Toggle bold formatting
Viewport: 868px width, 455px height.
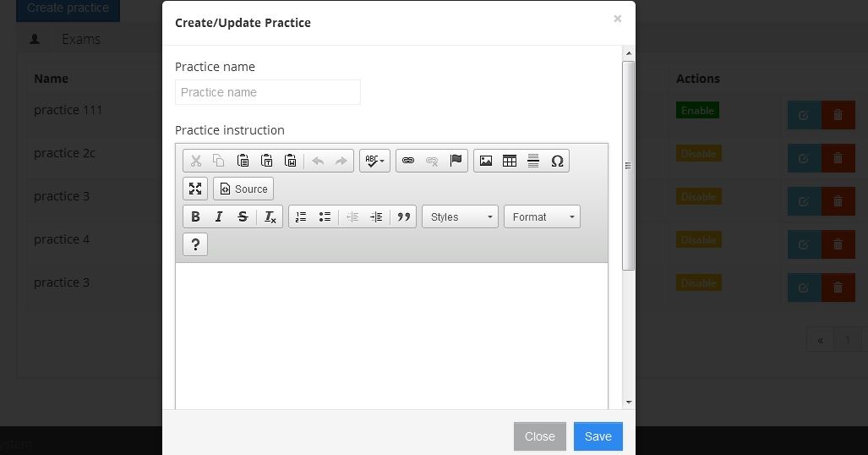(195, 217)
